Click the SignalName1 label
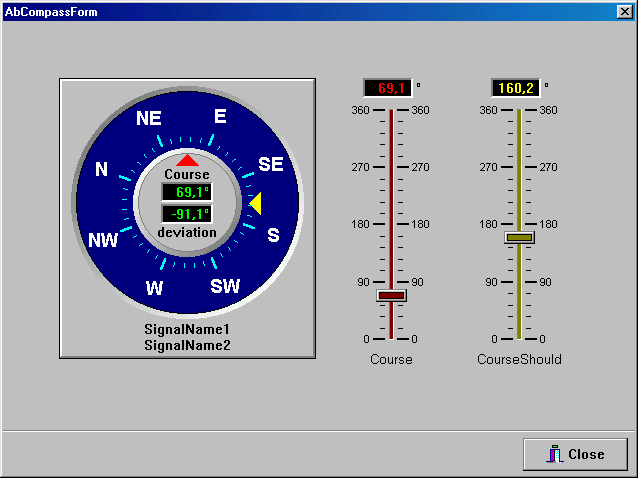This screenshot has width=638, height=478. 187,329
